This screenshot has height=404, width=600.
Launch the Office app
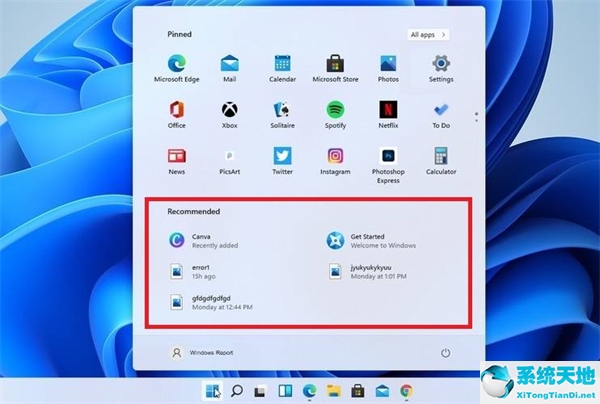176,114
